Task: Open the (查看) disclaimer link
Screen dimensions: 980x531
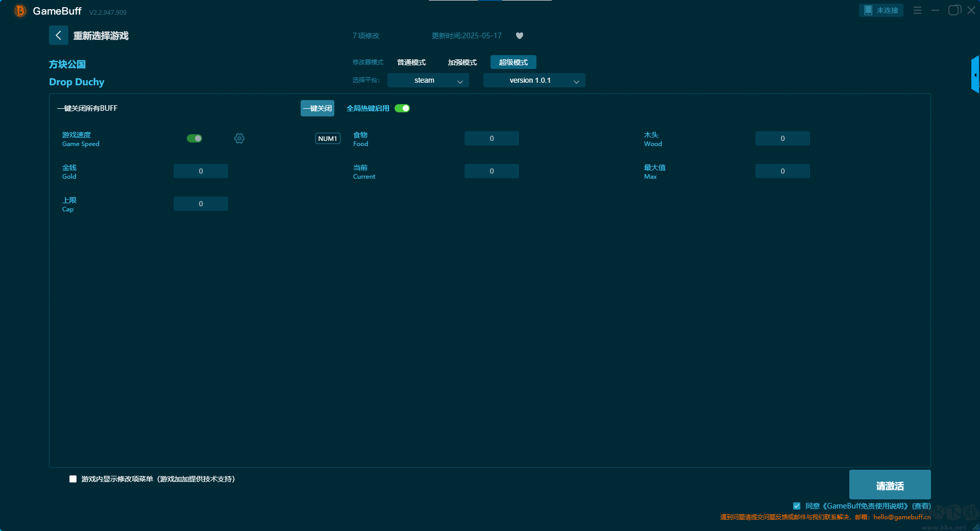Action: pyautogui.click(x=921, y=506)
